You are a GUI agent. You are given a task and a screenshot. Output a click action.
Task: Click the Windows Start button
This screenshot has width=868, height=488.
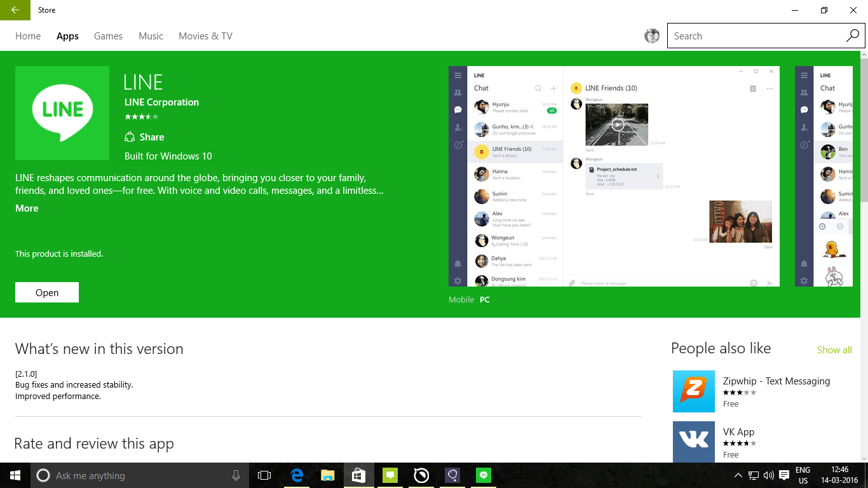coord(15,475)
